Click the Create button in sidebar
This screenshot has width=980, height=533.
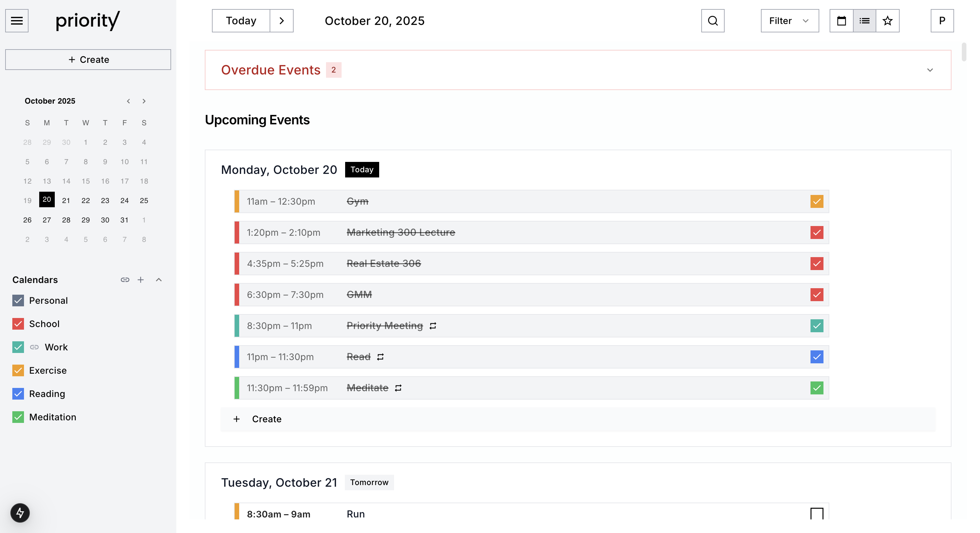(88, 59)
